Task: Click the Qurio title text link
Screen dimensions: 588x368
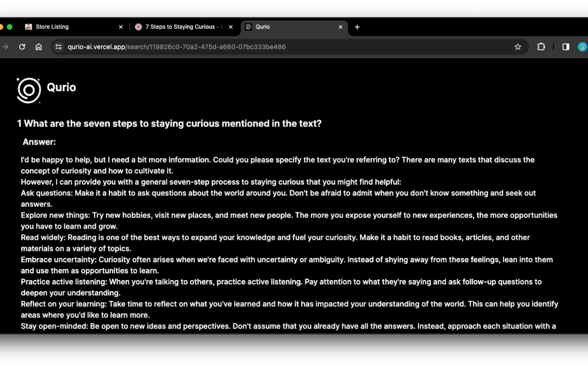Action: tap(61, 87)
